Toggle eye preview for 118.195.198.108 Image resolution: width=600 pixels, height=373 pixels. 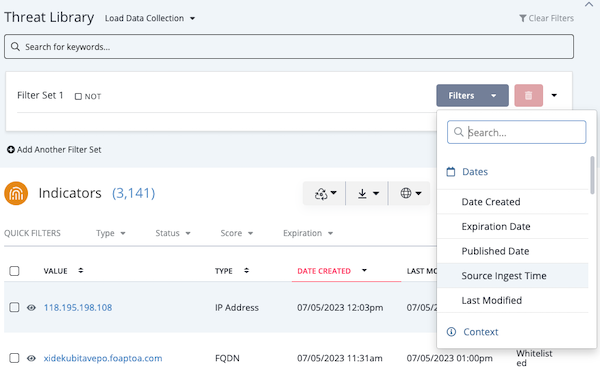pyautogui.click(x=31, y=308)
